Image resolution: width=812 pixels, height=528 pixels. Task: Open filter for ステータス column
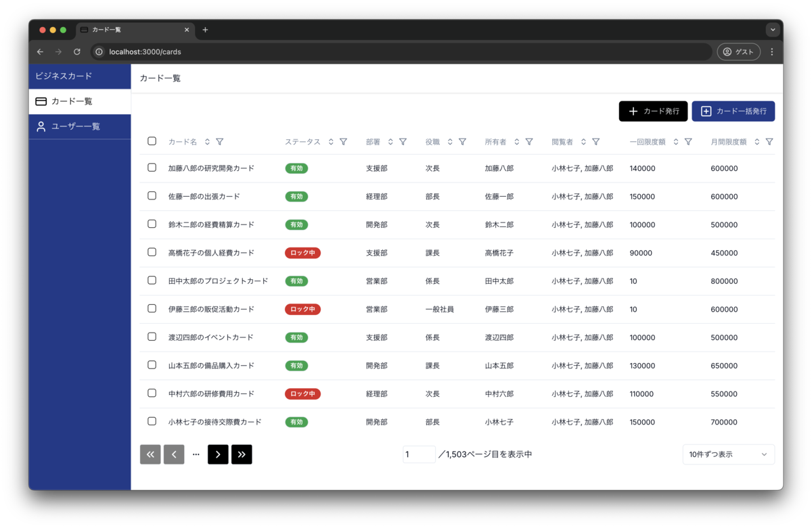[344, 142]
